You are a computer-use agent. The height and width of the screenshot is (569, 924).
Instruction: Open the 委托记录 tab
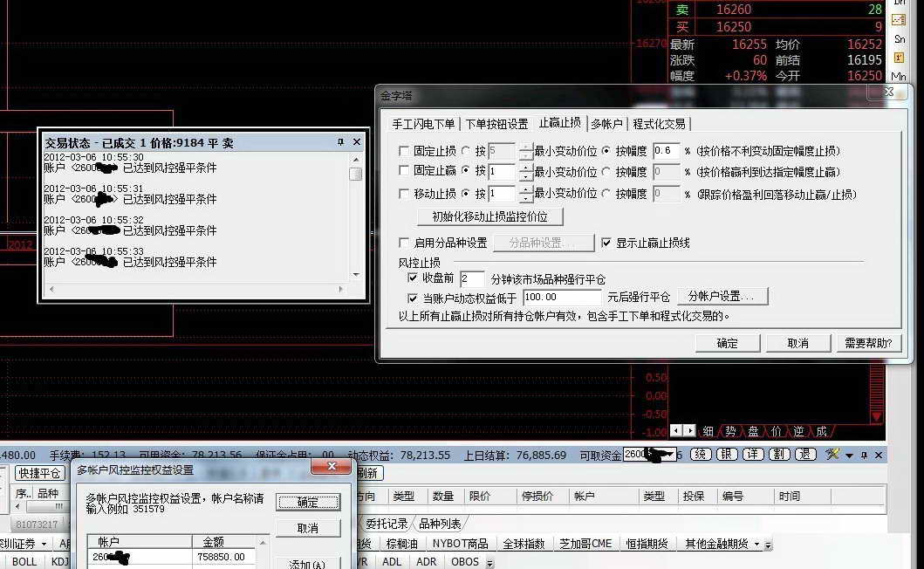387,524
